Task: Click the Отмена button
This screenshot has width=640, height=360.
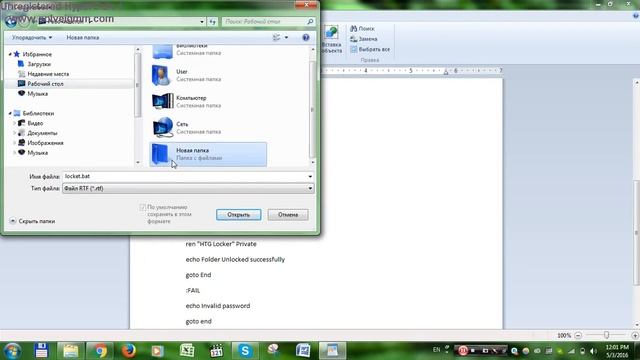Action: pyautogui.click(x=288, y=215)
